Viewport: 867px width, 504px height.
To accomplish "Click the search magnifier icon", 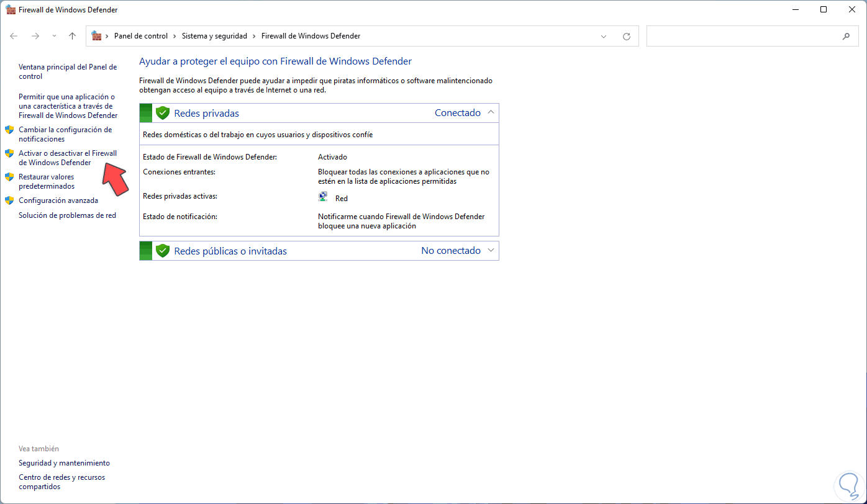I will [x=846, y=36].
